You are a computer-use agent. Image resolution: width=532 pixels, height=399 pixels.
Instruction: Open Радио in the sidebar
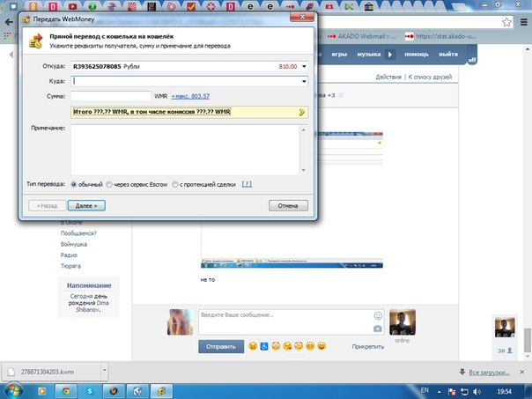click(x=69, y=255)
